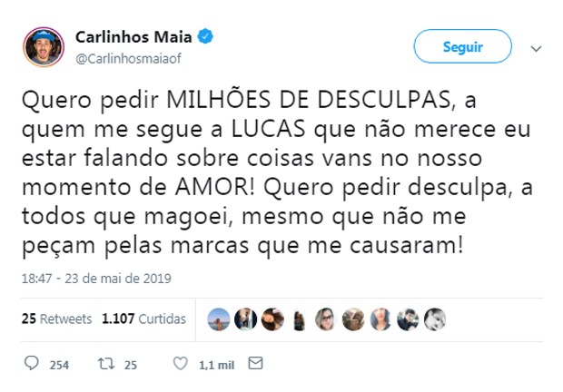Click the second liker avatar thumbnail
This screenshot has width=563, height=392.
click(x=245, y=319)
